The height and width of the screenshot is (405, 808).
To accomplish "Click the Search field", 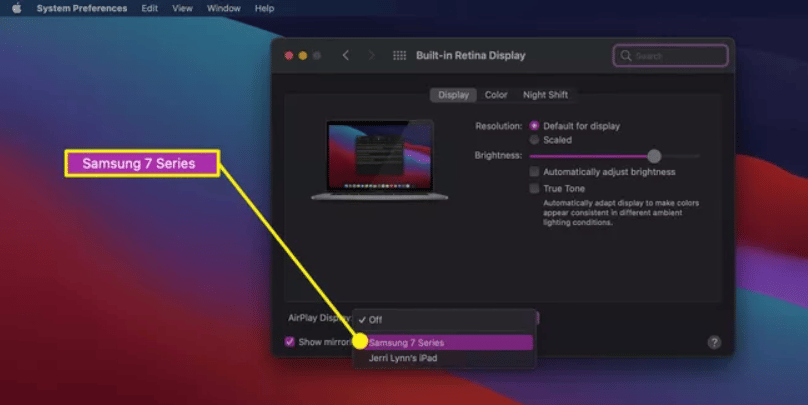I will pos(670,56).
